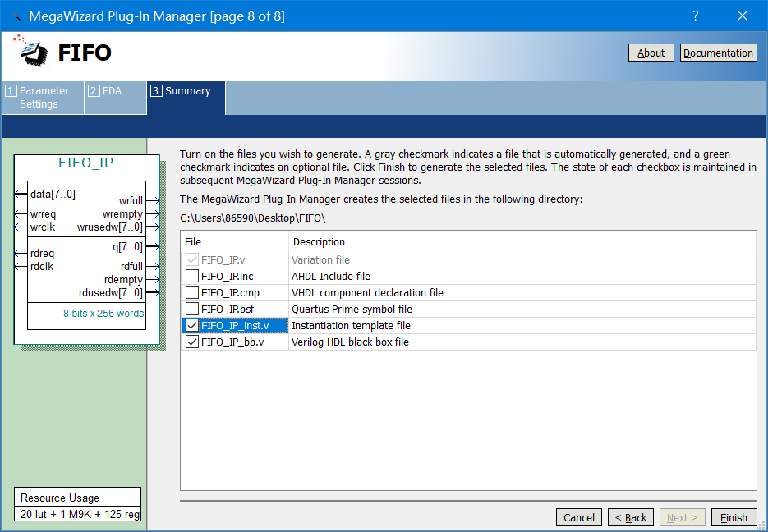This screenshot has height=532, width=768.
Task: Toggle the FIFO_IP.inc checkbox
Action: [192, 276]
